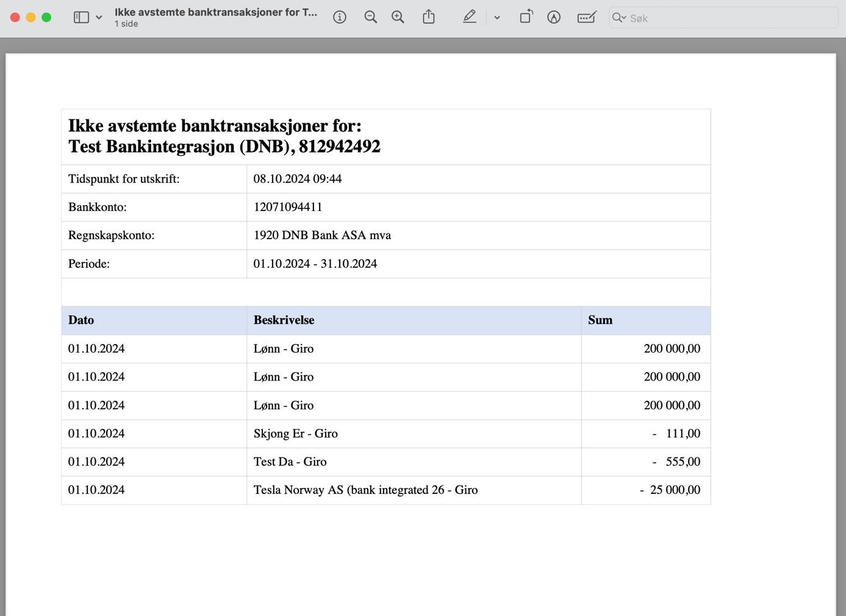Click 'Test Da - Giro' description

click(290, 462)
